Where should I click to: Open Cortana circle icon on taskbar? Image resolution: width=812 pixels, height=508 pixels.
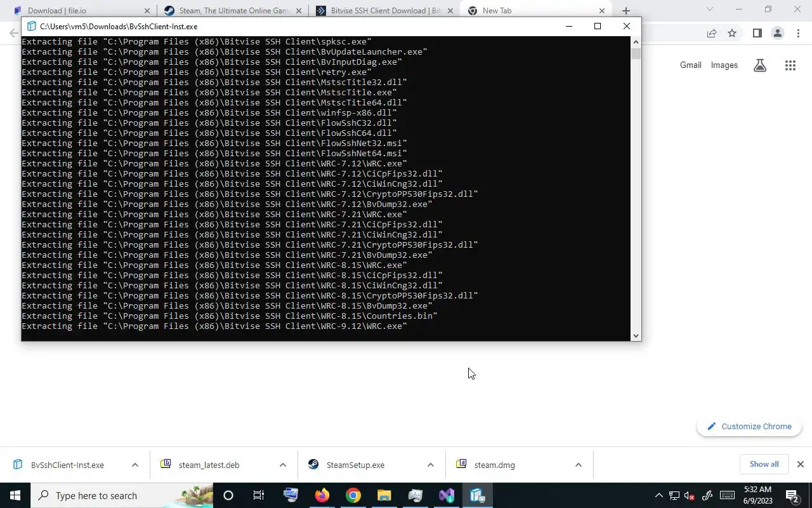pyautogui.click(x=228, y=495)
